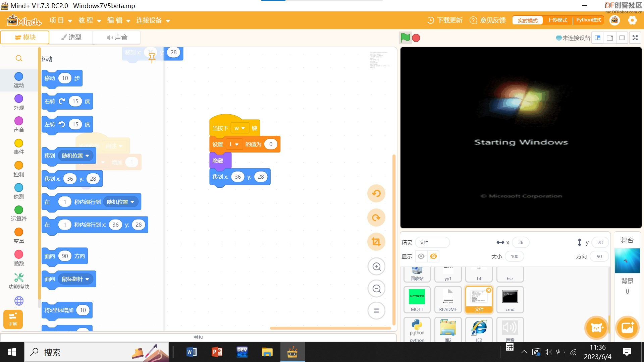The image size is (644, 362).
Task: Open the 教程 tutorial menu
Action: click(90, 20)
